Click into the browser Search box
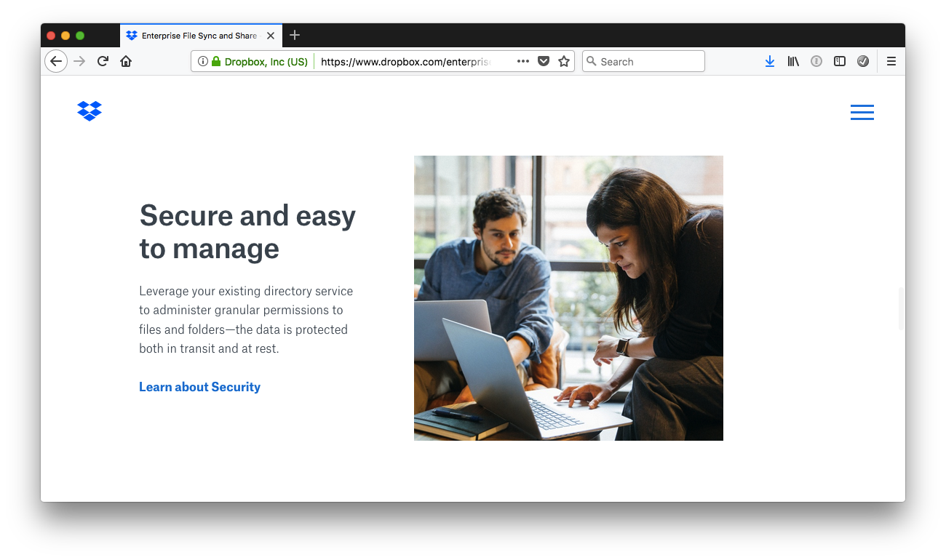Screen dimensions: 946x560 pos(643,61)
